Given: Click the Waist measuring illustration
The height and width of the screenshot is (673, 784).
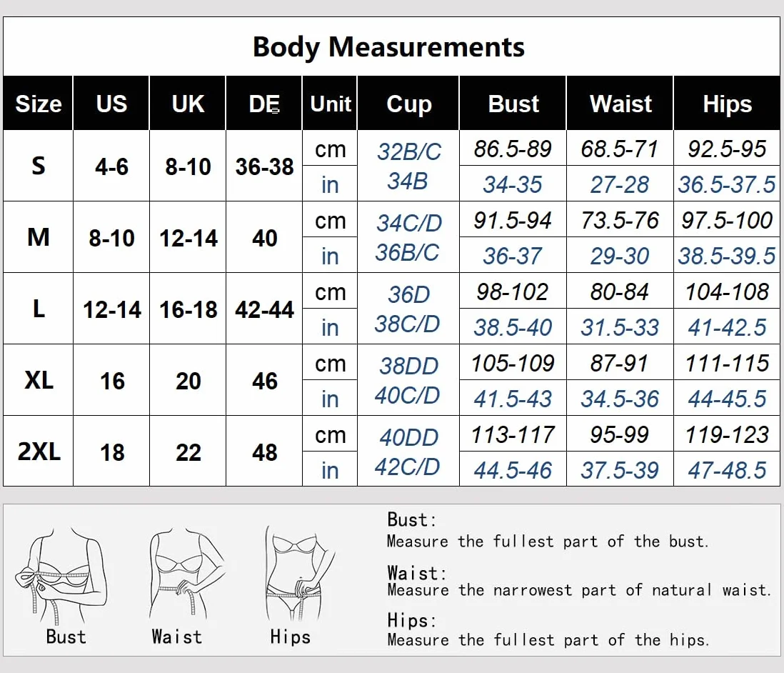Looking at the screenshot, I should click(186, 572).
